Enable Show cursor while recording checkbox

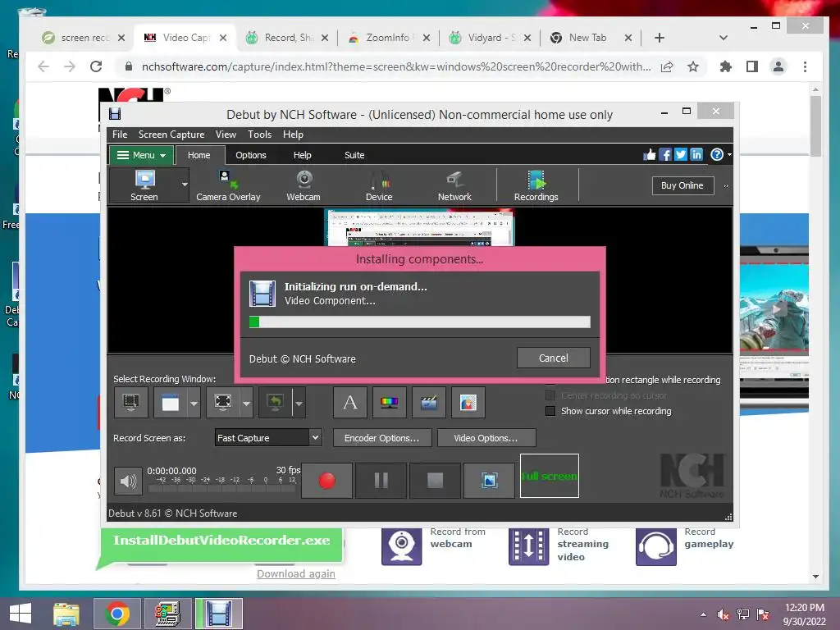pyautogui.click(x=550, y=411)
